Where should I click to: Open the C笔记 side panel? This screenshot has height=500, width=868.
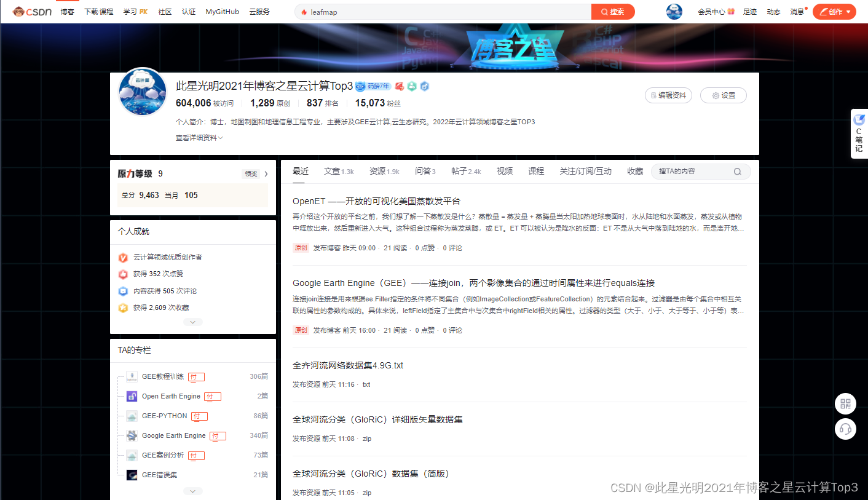[x=859, y=133]
